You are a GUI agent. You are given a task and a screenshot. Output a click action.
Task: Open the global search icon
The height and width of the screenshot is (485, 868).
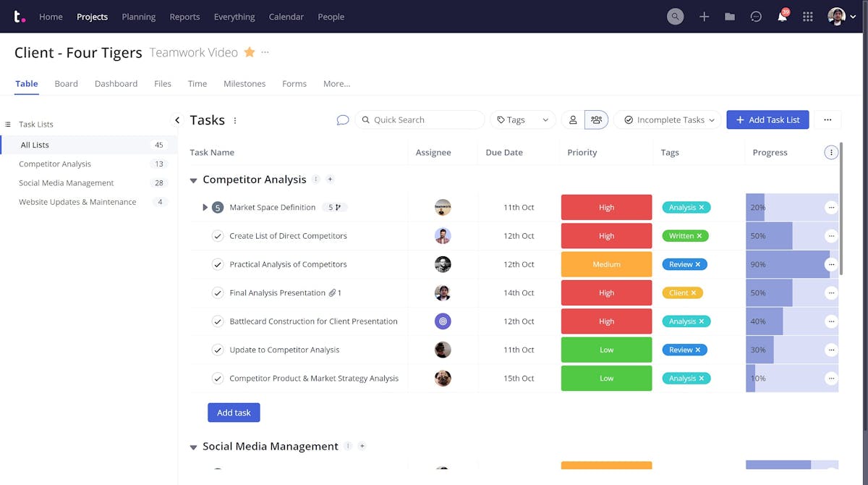[x=675, y=17]
